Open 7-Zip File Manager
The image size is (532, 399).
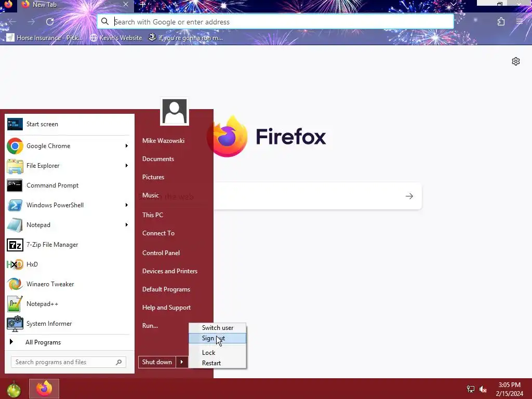[70, 245]
